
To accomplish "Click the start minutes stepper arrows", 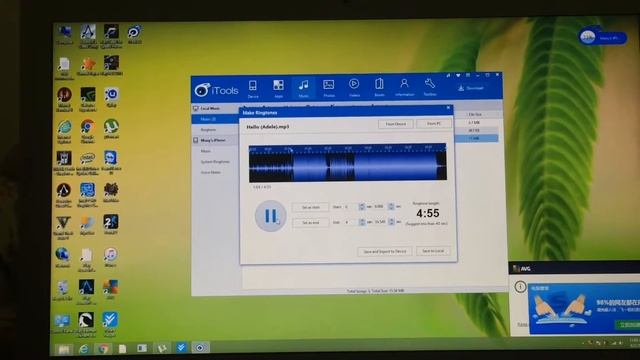I will [362, 207].
